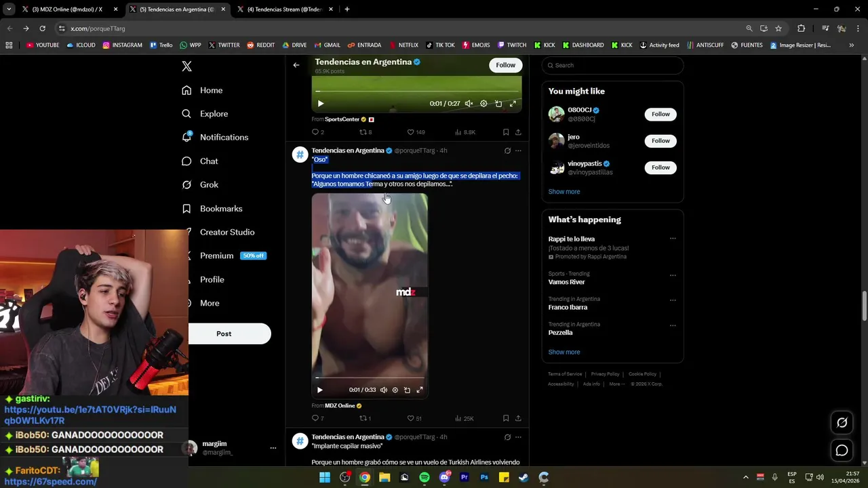Open more options on "Implante capilar masivo" post

click(518, 437)
